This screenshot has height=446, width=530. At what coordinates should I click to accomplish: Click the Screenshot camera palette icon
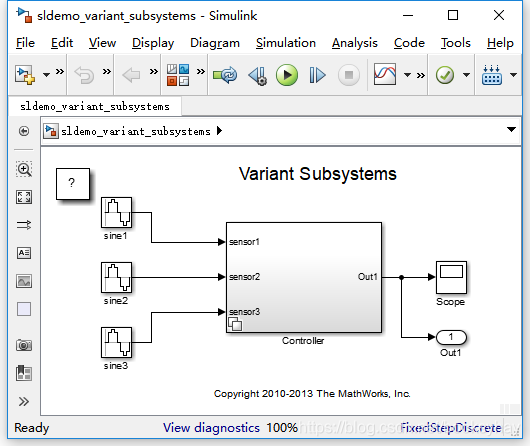[24, 345]
